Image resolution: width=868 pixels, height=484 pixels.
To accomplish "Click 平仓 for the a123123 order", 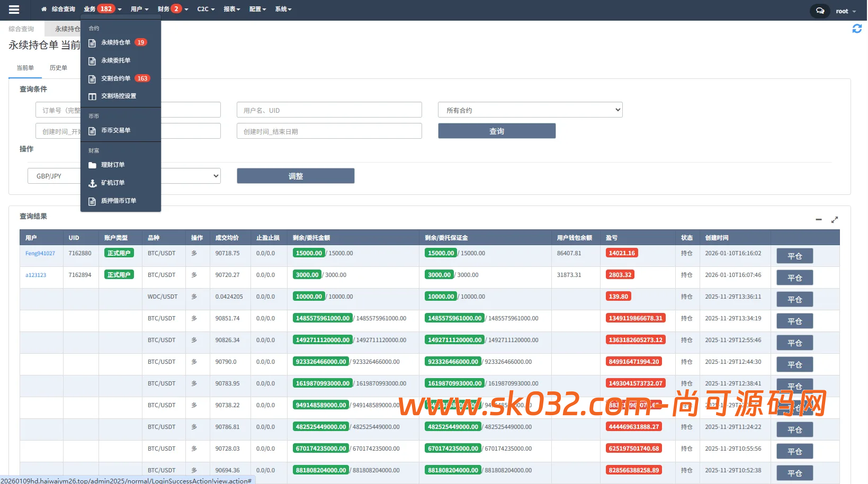I will (794, 278).
